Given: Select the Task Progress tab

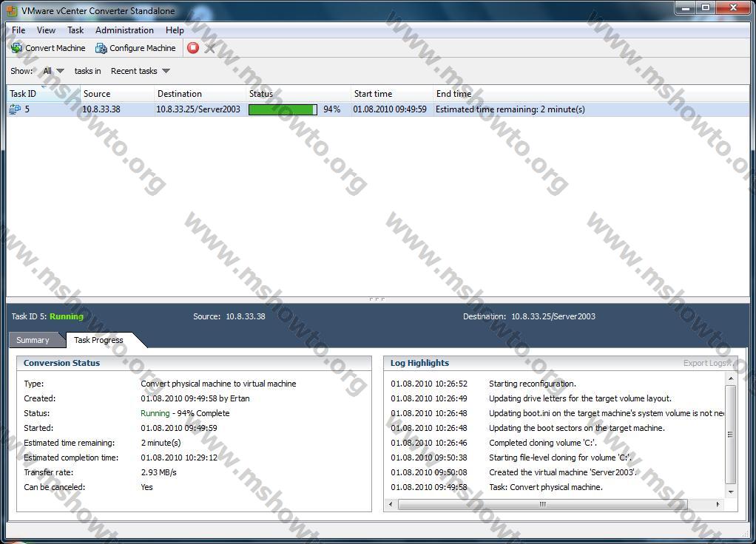Looking at the screenshot, I should 98,340.
